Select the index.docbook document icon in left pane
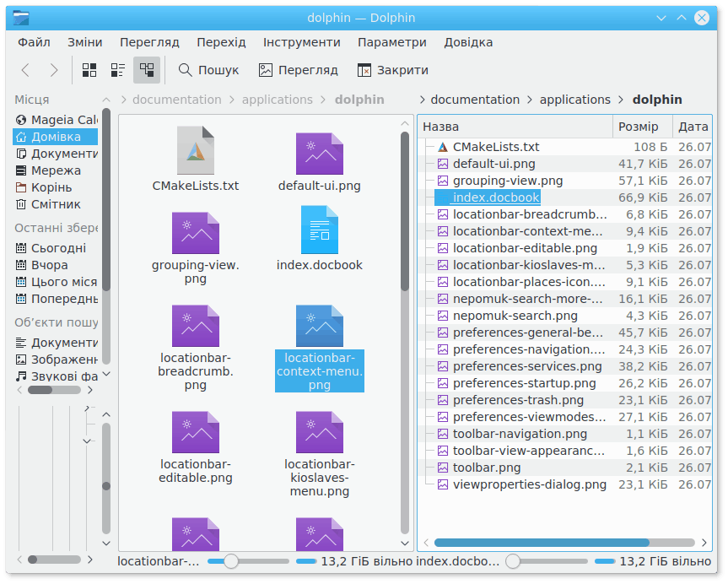 pos(319,230)
